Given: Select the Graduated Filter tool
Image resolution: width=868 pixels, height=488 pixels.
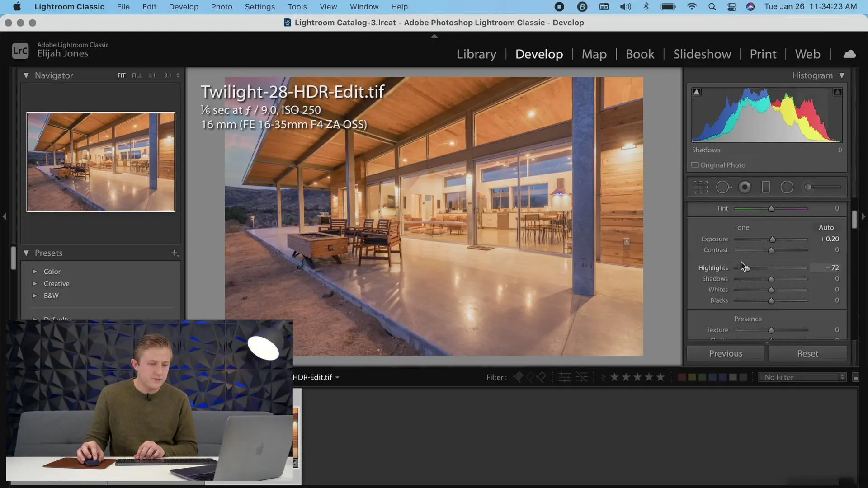Looking at the screenshot, I should click(766, 187).
